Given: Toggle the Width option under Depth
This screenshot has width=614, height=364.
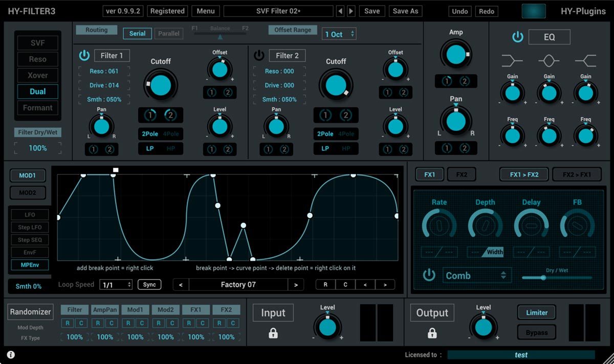Looking at the screenshot, I should [494, 252].
